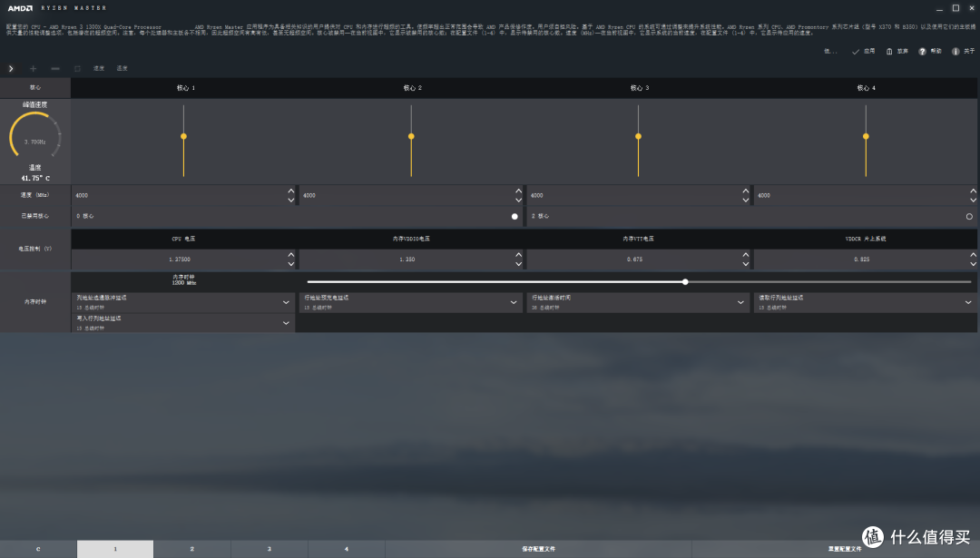Image resolution: width=980 pixels, height=558 pixels.
Task: Decrease memory VDDIO voltage 1.350 down arrow
Action: (519, 264)
